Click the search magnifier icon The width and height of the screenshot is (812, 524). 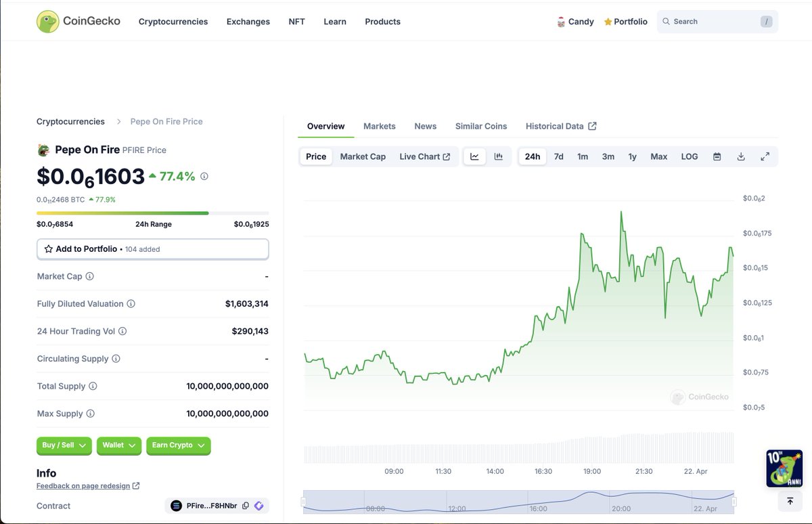[667, 22]
